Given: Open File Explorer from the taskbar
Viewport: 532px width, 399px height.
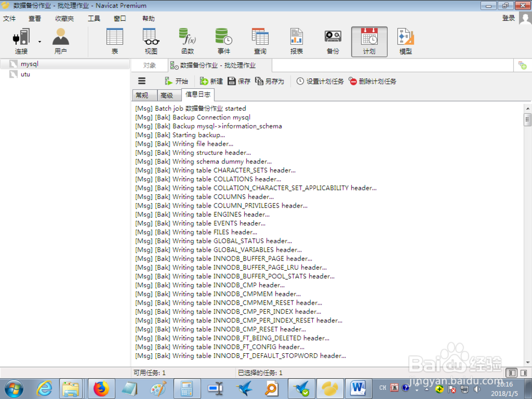Looking at the screenshot, I should tap(71, 389).
